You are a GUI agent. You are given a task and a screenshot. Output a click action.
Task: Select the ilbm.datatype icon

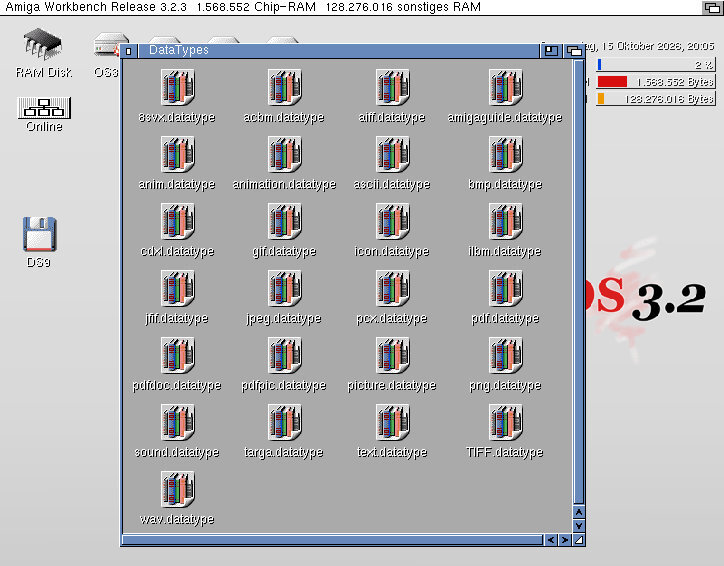pyautogui.click(x=505, y=221)
